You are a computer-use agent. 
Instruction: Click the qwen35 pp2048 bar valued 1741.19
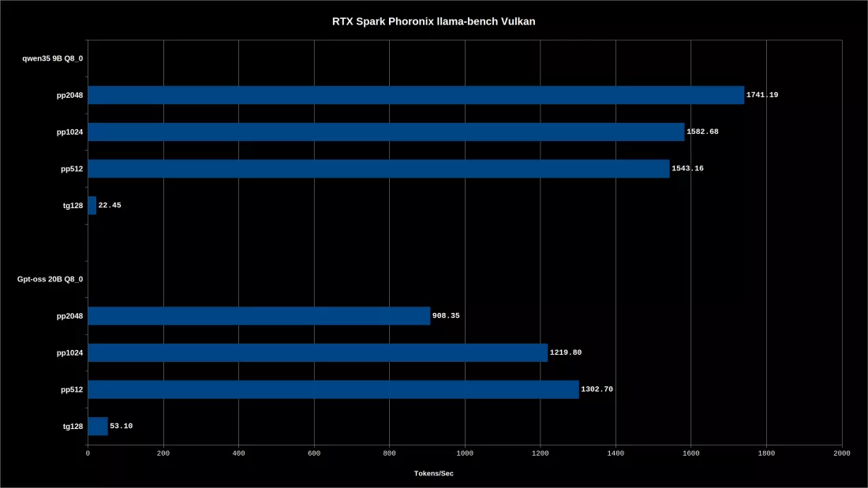[416, 95]
